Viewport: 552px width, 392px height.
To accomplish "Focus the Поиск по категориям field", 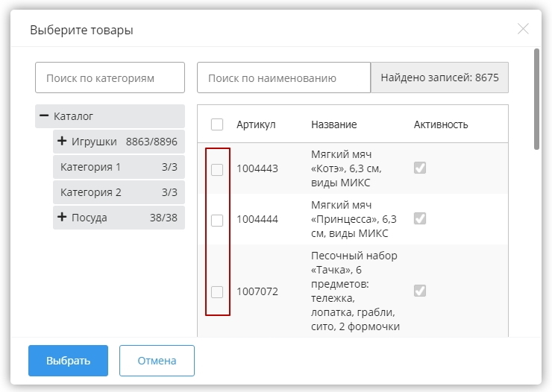I will point(110,78).
